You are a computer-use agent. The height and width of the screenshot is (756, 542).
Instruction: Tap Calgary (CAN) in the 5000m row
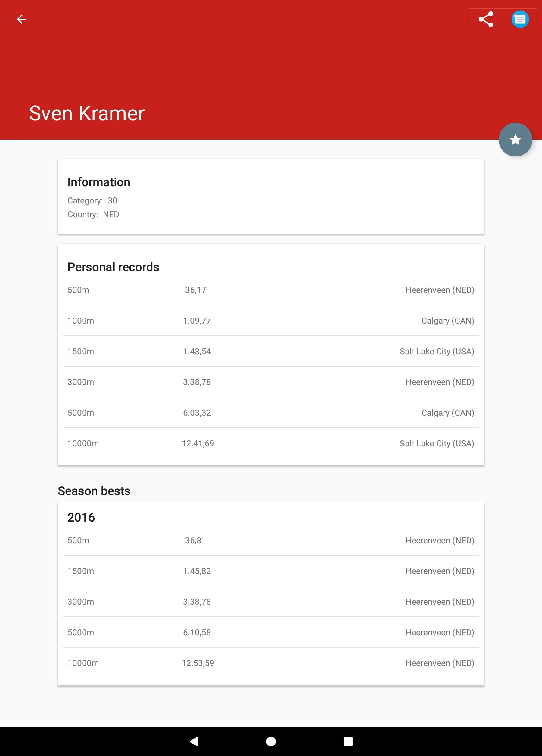click(448, 413)
